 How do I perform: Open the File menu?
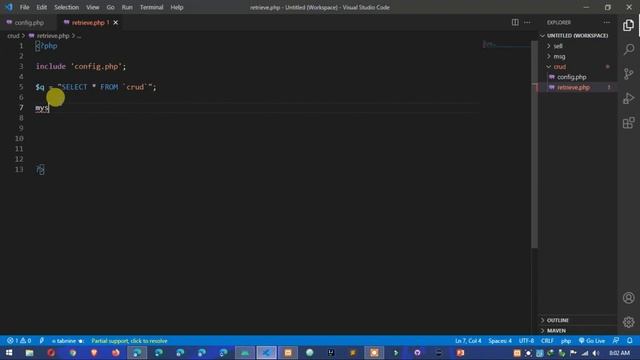pos(24,7)
